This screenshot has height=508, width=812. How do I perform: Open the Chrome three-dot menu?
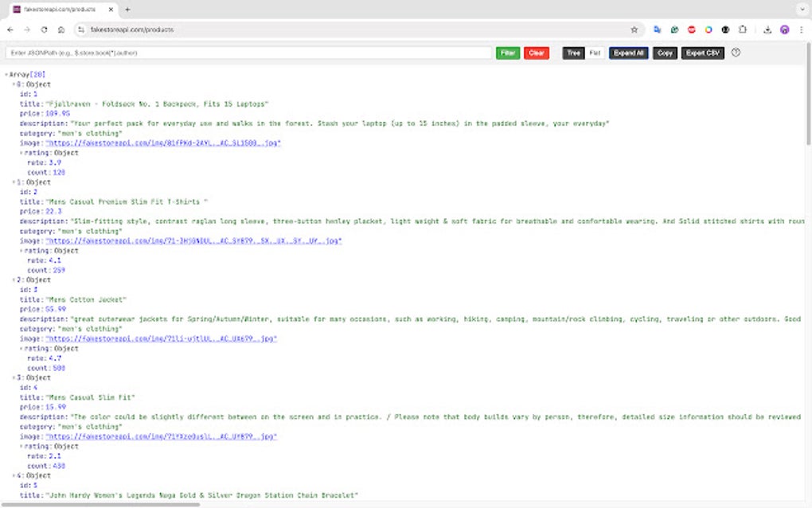801,29
